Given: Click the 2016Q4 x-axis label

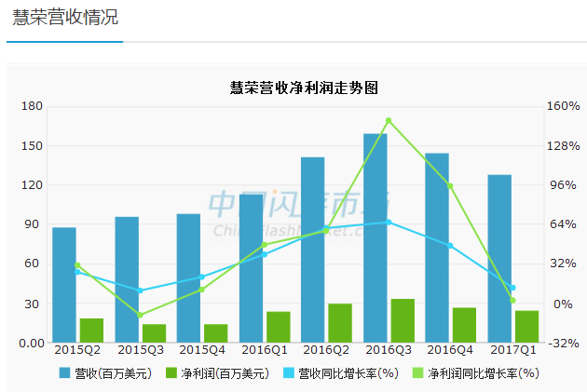Looking at the screenshot, I should 450,350.
